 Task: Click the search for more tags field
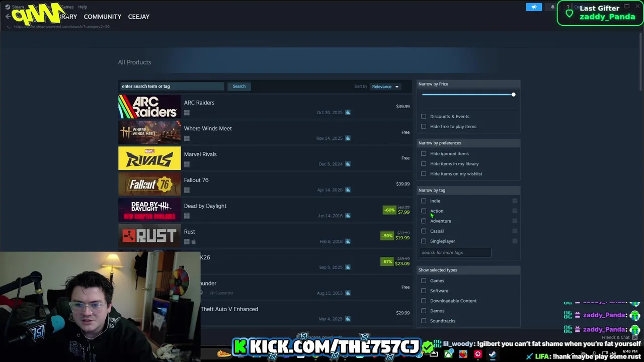point(455,252)
